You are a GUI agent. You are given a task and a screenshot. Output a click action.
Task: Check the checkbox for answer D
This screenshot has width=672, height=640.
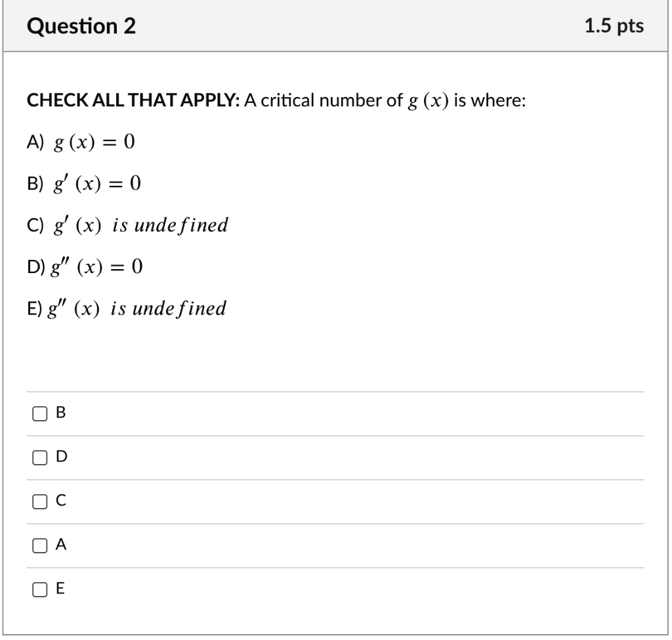(40, 458)
